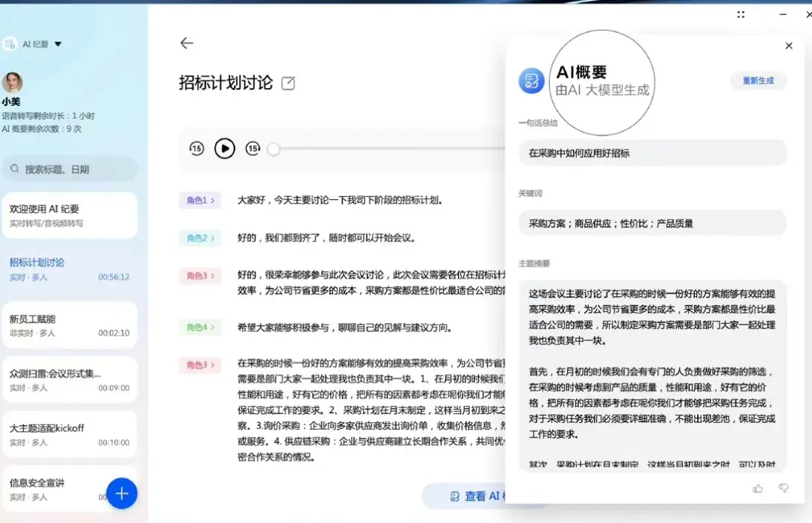Click the audio progress slider handle
The width and height of the screenshot is (812, 523).
coord(274,149)
